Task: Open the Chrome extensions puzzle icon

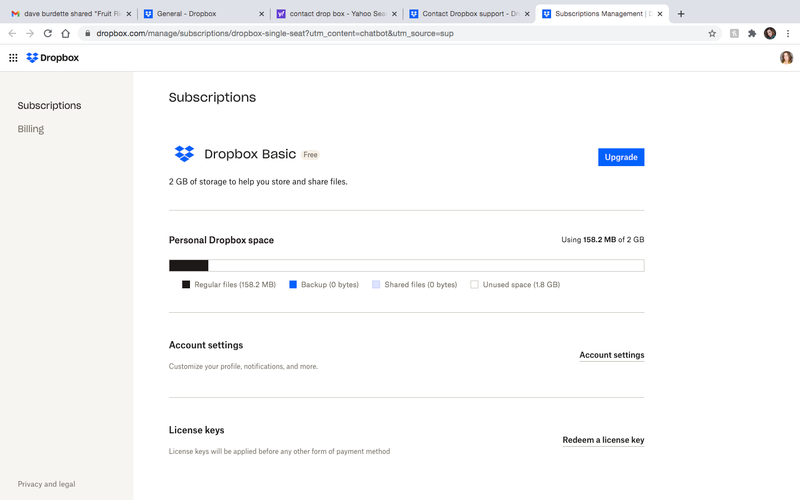Action: click(752, 33)
